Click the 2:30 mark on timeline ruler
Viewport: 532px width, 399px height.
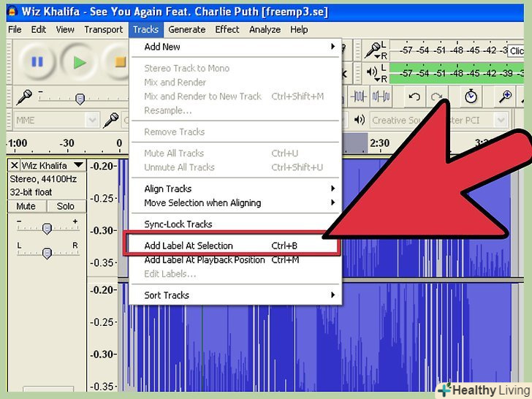point(379,143)
